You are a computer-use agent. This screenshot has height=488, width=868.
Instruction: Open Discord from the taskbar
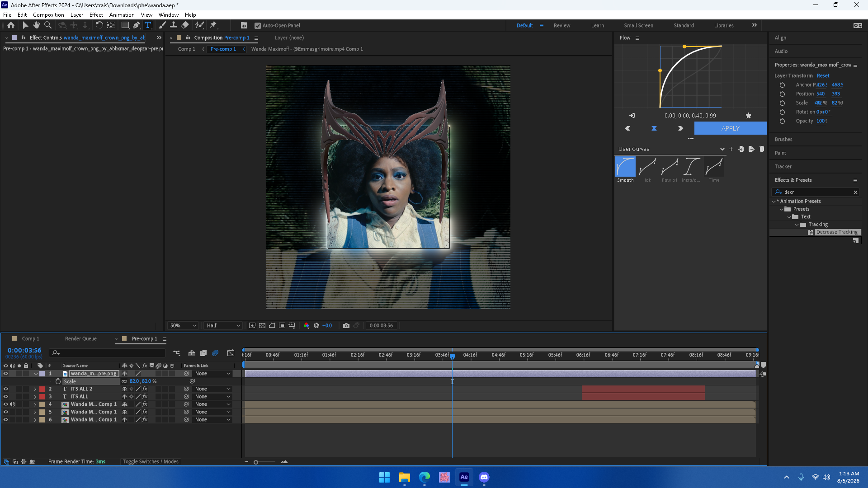coord(484,477)
